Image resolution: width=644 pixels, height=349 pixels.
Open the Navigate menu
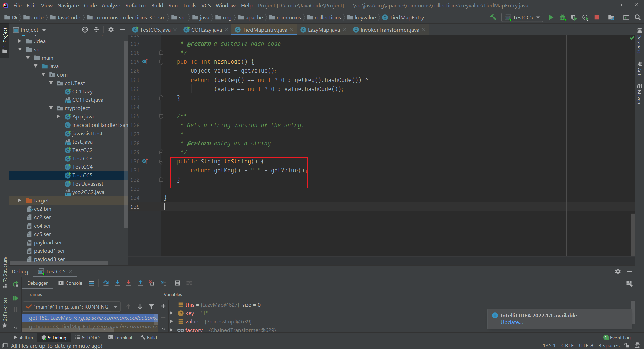(68, 5)
